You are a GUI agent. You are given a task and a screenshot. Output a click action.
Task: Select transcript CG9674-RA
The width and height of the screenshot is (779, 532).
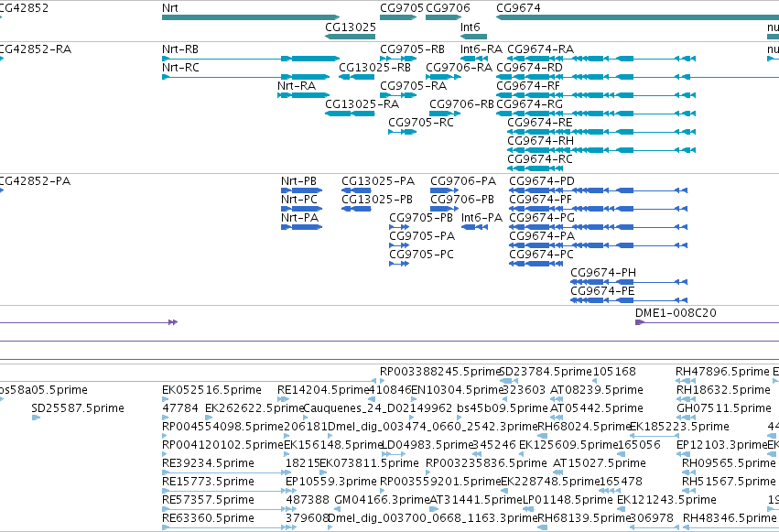[540, 49]
